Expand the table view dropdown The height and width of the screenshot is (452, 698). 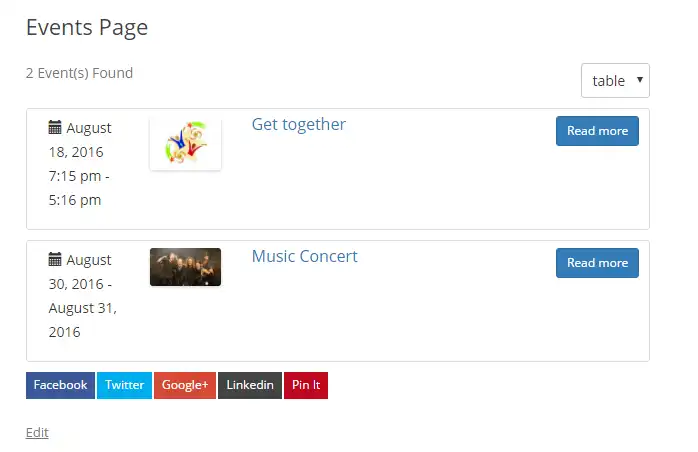tap(615, 81)
